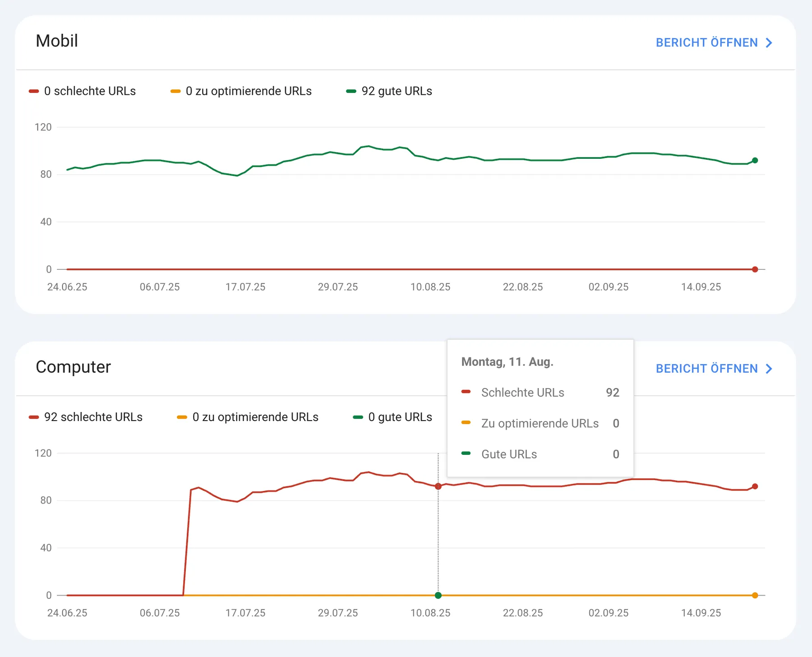Click 'Schlechte URLs' row in the tooltip
The height and width of the screenshot is (657, 812).
540,393
